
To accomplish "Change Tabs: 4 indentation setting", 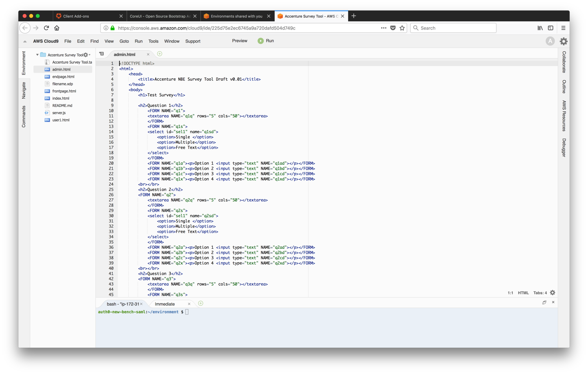I will coord(540,293).
